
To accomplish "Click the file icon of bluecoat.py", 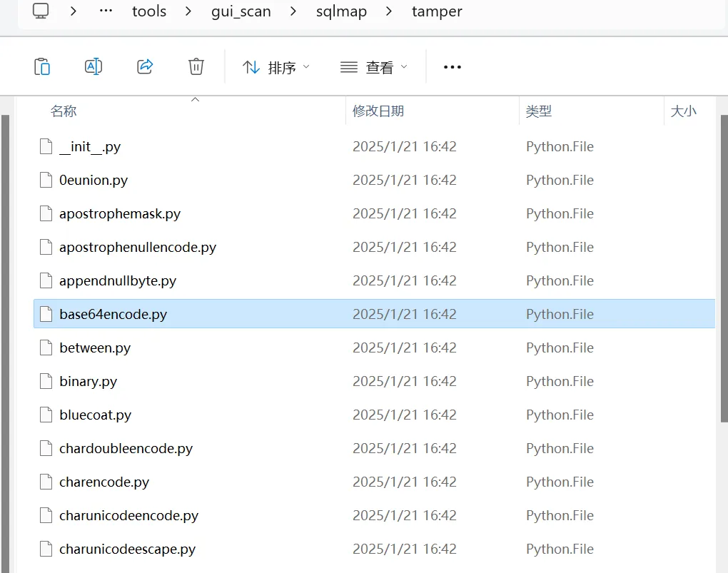I will 46,415.
